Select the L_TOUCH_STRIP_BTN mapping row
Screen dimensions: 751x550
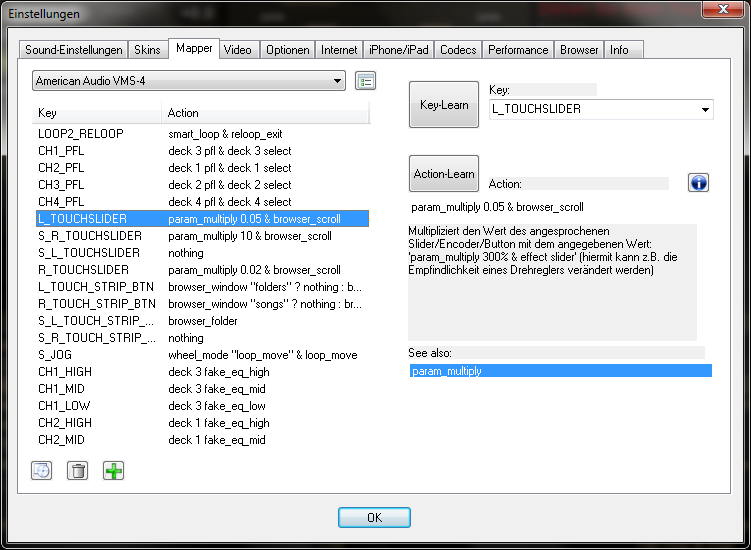coord(203,287)
